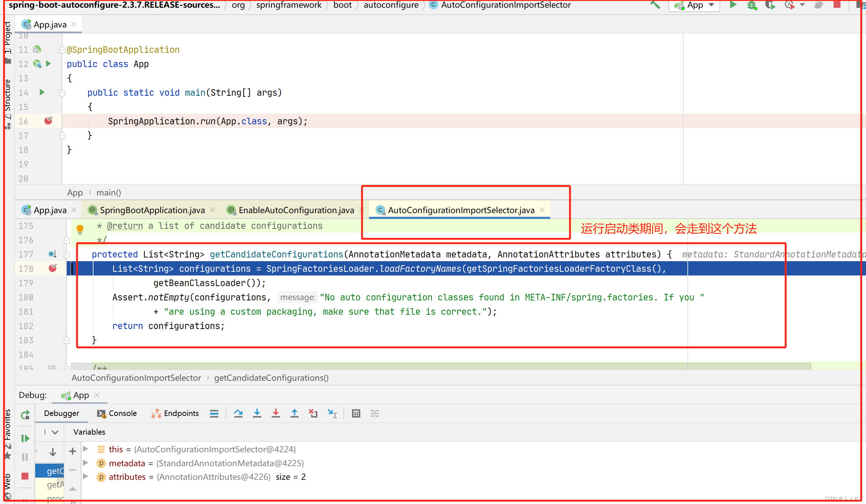This screenshot has height=504, width=866.
Task: Switch to the Console tab
Action: tap(117, 413)
